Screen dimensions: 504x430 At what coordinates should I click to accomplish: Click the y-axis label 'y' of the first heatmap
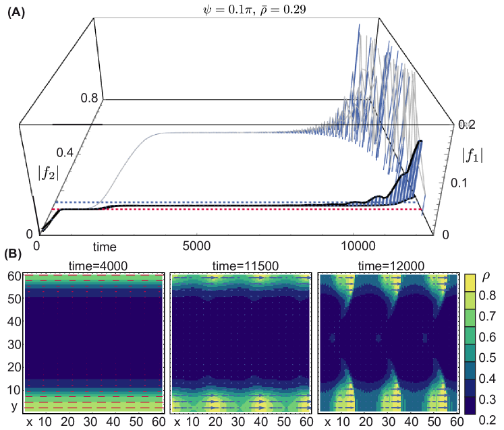(14, 407)
